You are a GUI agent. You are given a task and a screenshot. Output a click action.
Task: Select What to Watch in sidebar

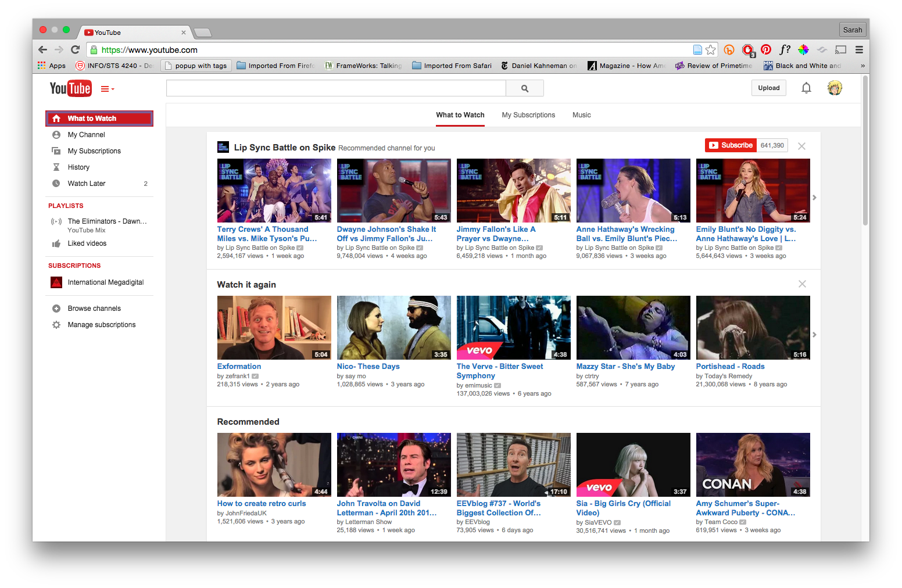(x=99, y=119)
